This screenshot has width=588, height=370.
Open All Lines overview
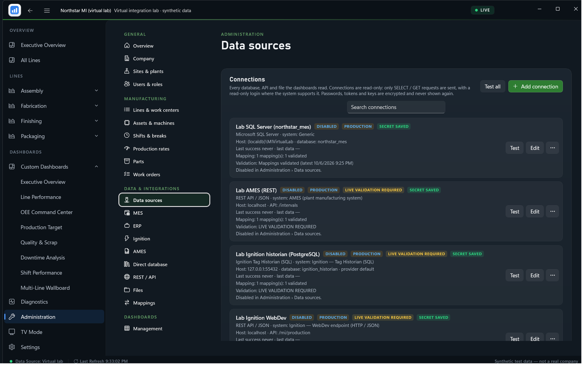(x=54, y=60)
